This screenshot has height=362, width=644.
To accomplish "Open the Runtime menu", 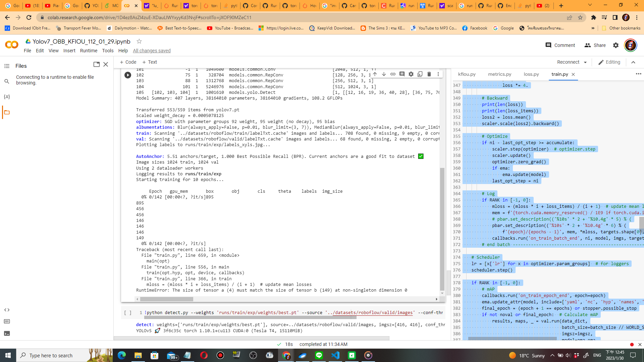I will pyautogui.click(x=89, y=51).
